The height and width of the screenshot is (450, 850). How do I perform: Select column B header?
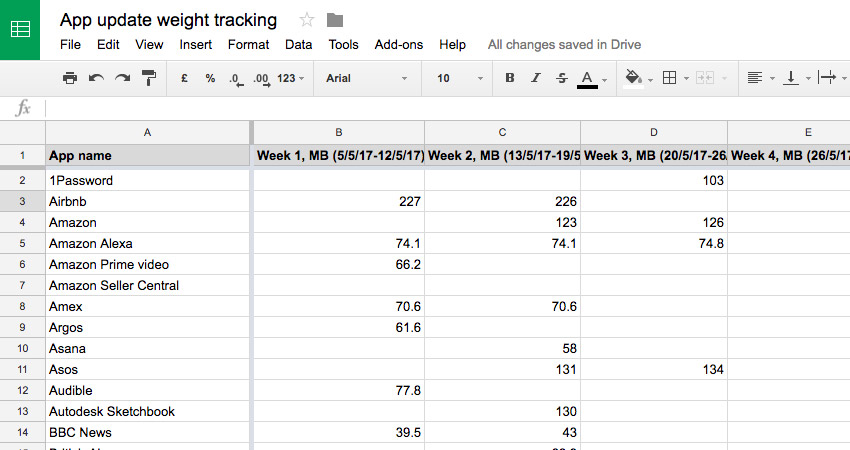[339, 132]
